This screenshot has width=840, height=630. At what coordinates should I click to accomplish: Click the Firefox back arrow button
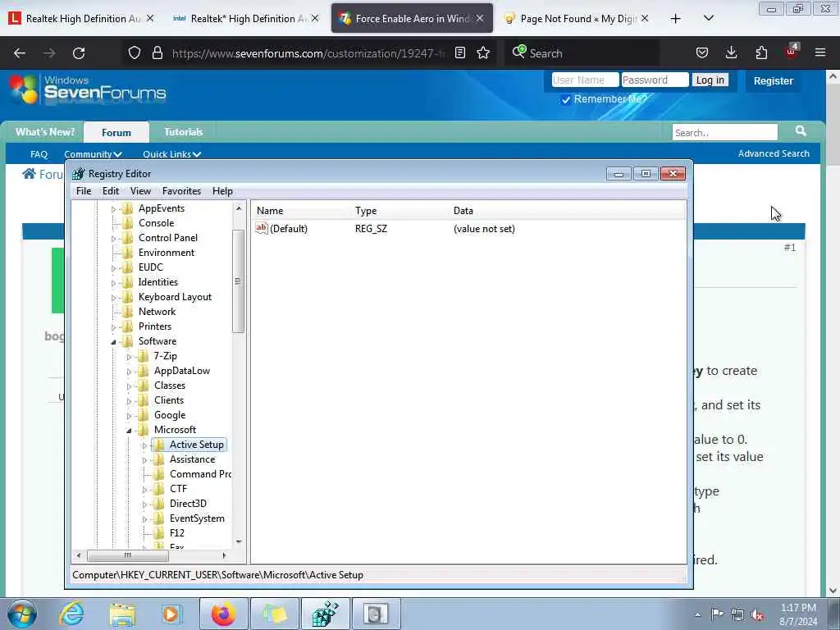pyautogui.click(x=20, y=53)
